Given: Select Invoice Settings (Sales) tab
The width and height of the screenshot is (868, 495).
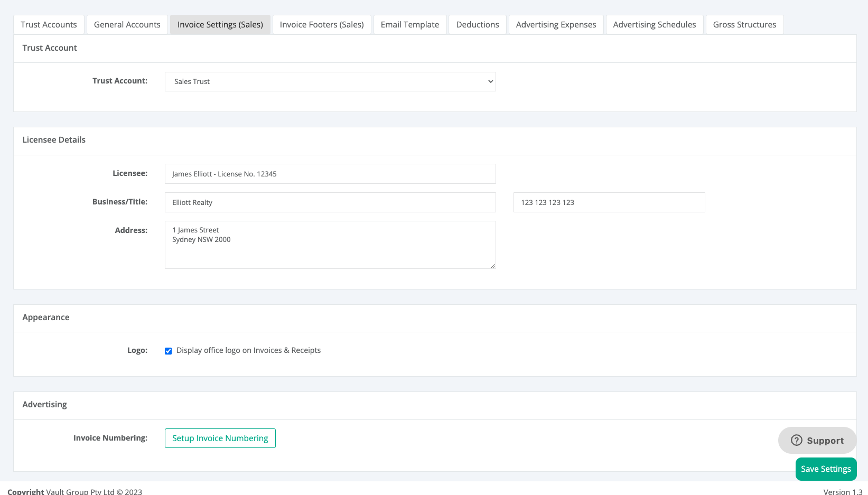Looking at the screenshot, I should [x=220, y=24].
